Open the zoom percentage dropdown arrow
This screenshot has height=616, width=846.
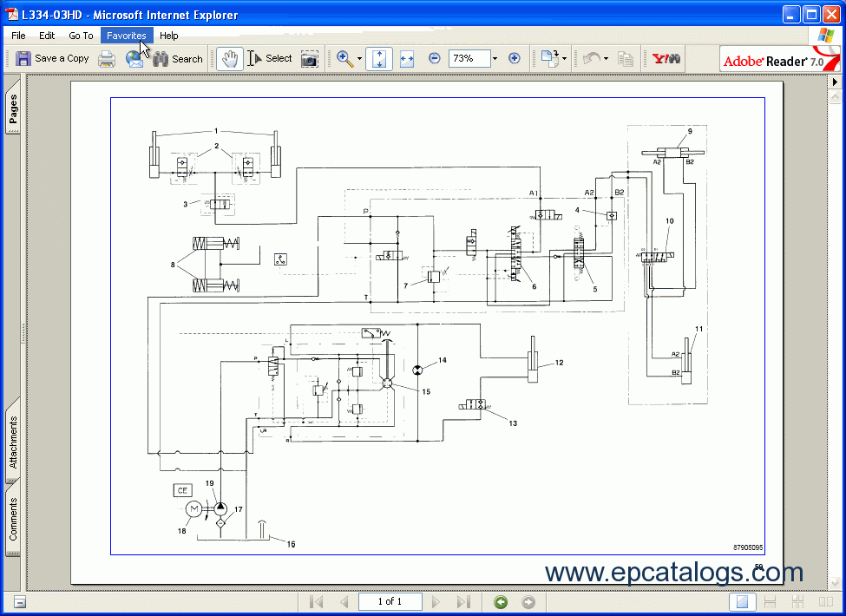coord(495,58)
